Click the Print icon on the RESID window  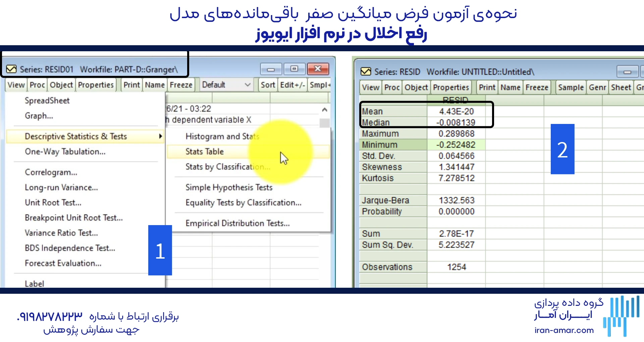point(487,87)
